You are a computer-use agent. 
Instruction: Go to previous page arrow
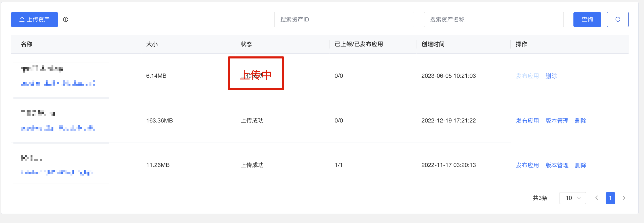tap(597, 198)
